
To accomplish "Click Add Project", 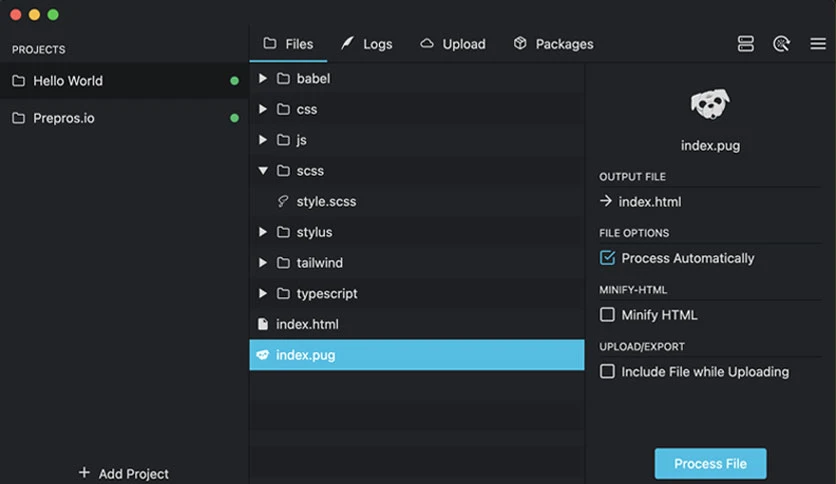I will [x=124, y=473].
